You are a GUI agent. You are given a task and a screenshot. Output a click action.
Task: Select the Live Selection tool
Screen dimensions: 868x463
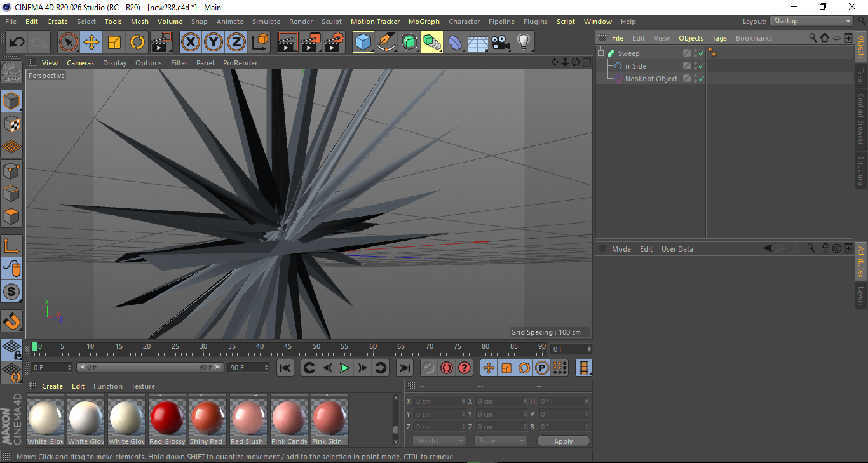click(x=69, y=43)
